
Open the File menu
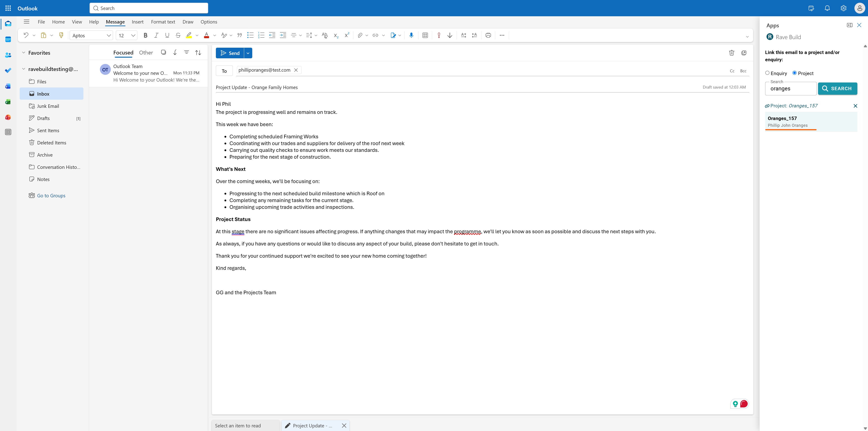[41, 22]
